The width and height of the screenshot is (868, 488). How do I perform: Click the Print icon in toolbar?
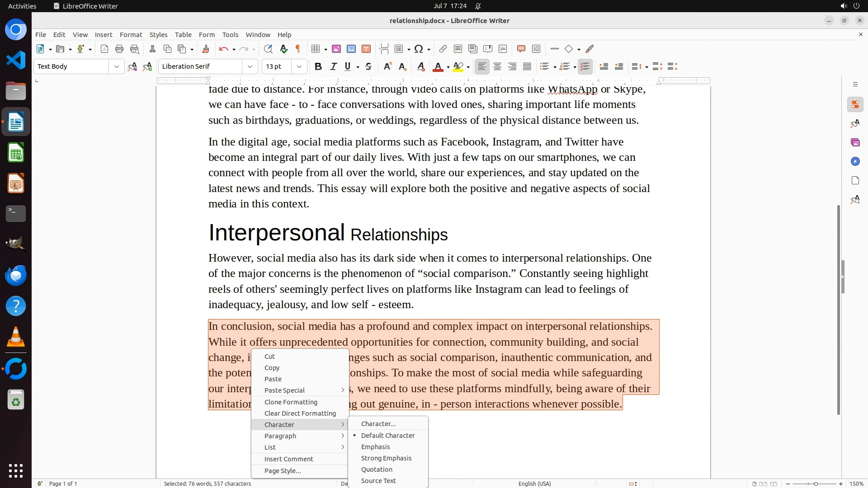point(119,49)
